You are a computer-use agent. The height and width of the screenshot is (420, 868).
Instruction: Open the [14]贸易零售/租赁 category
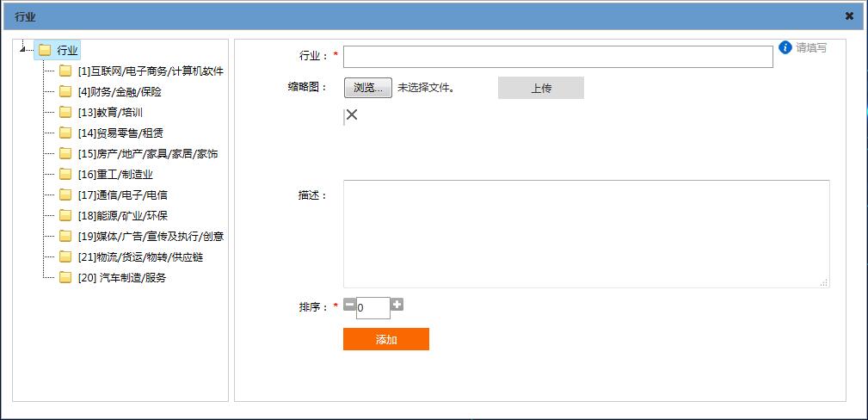120,133
